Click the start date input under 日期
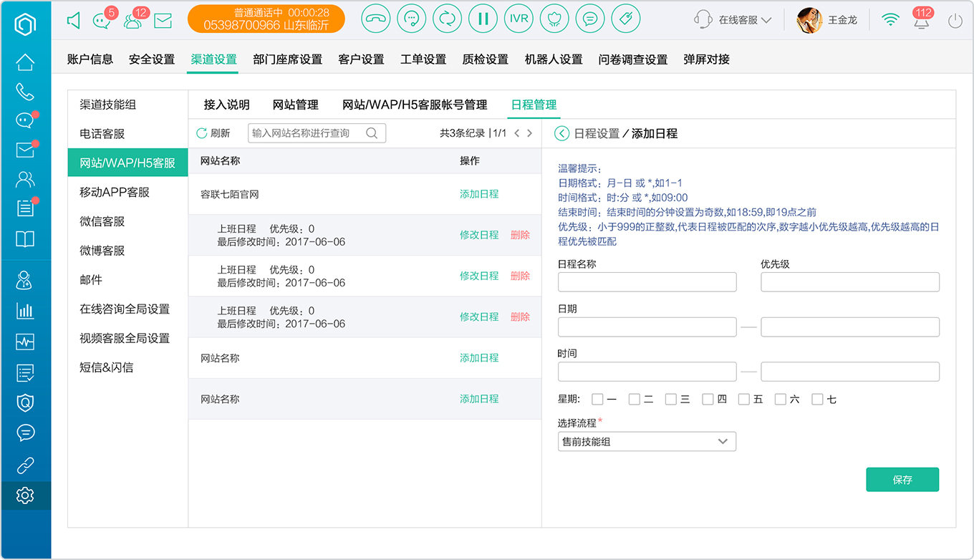This screenshot has height=560, width=974. coord(647,327)
